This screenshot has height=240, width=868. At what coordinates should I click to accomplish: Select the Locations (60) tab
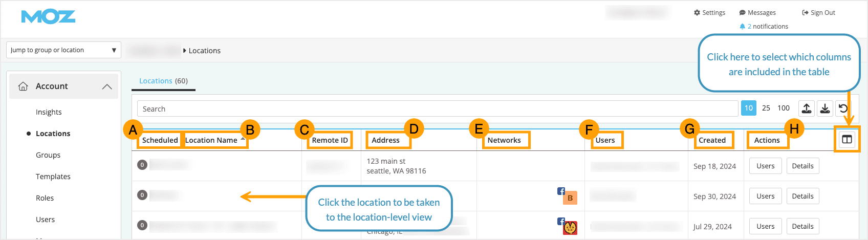pyautogui.click(x=163, y=81)
